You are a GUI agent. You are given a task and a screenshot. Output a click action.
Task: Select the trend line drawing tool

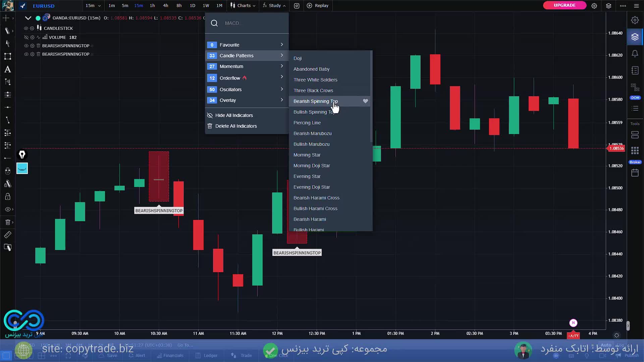tap(7, 120)
